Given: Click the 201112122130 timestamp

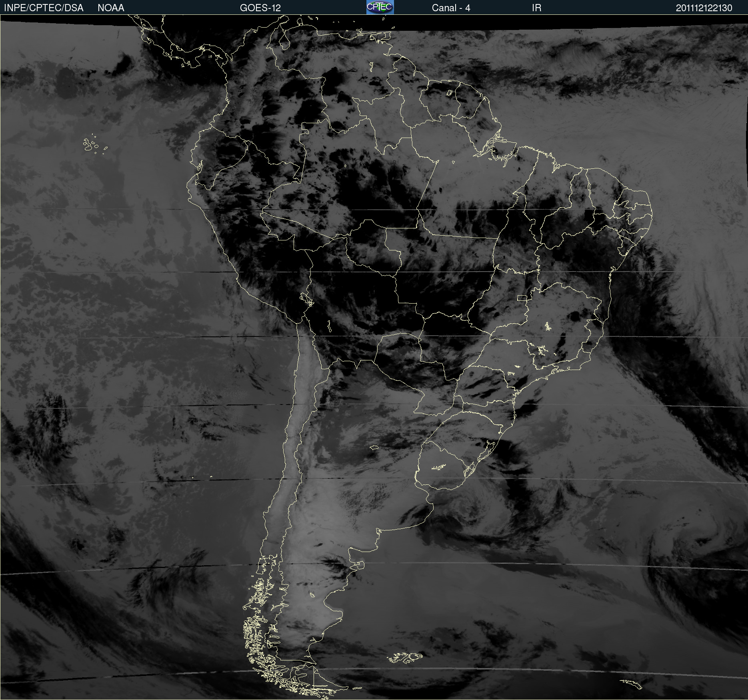Looking at the screenshot, I should point(704,8).
